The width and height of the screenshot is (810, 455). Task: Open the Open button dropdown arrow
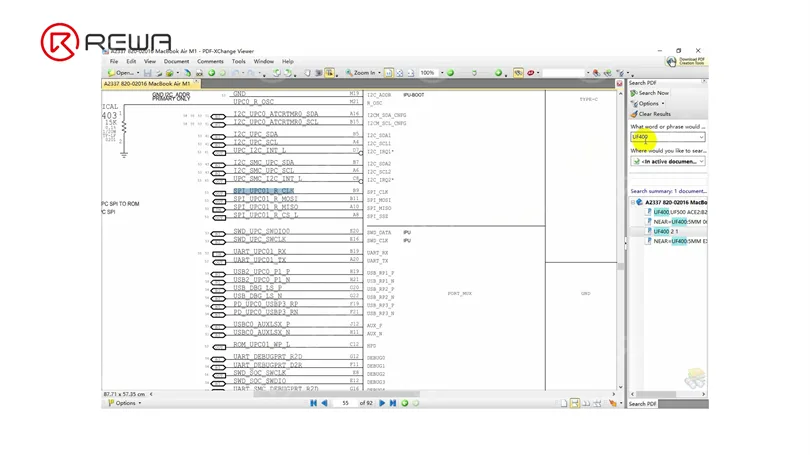pos(138,73)
